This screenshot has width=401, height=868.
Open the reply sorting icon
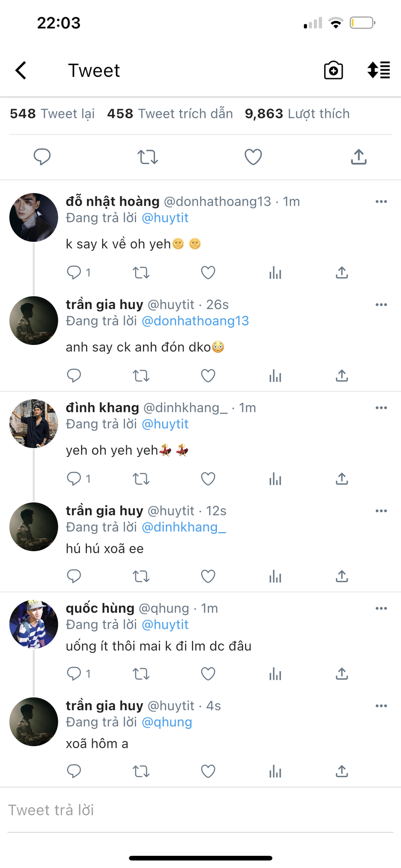coord(378,71)
